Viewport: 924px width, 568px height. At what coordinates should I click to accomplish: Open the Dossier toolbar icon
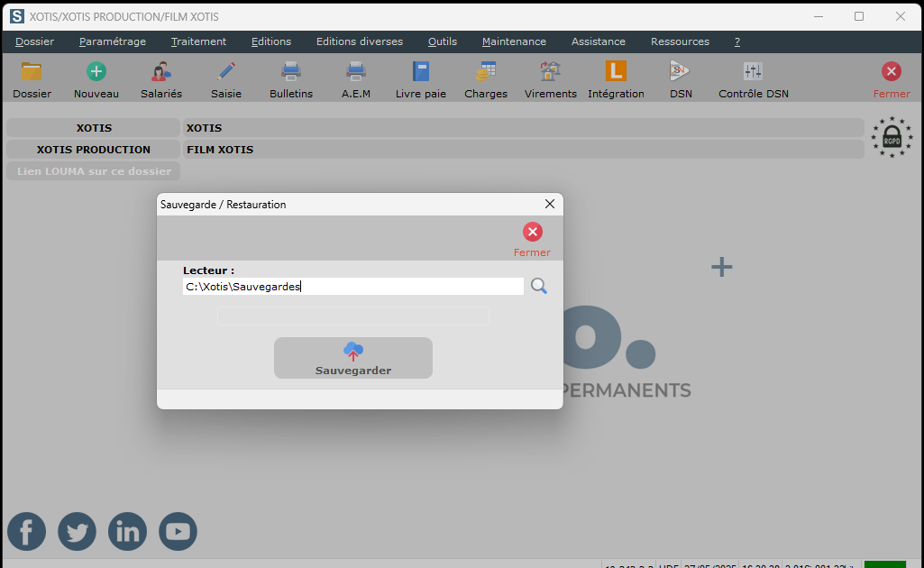[x=32, y=72]
